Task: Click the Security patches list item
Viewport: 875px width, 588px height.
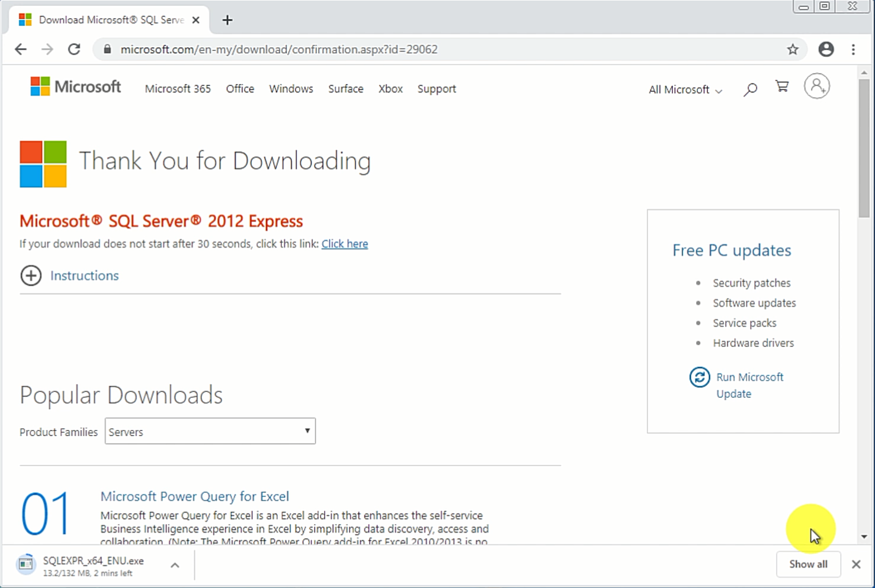Action: tap(752, 283)
